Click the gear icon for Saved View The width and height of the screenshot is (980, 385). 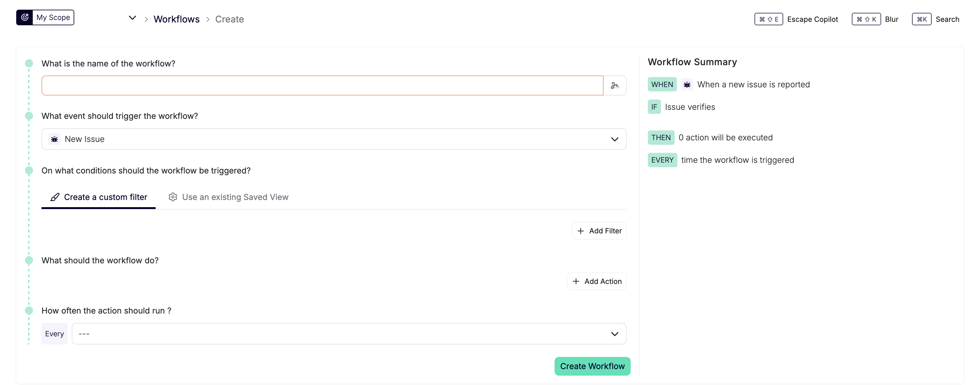(173, 197)
